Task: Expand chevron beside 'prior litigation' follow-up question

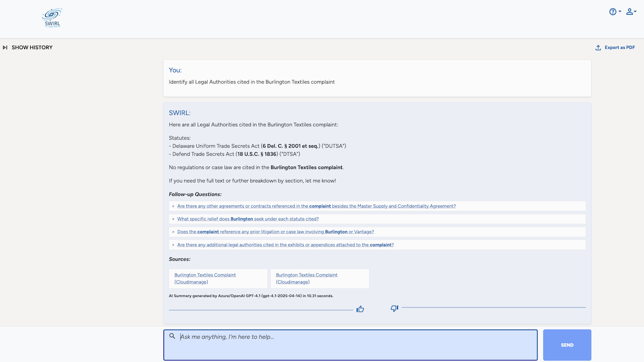Action: tap(173, 232)
